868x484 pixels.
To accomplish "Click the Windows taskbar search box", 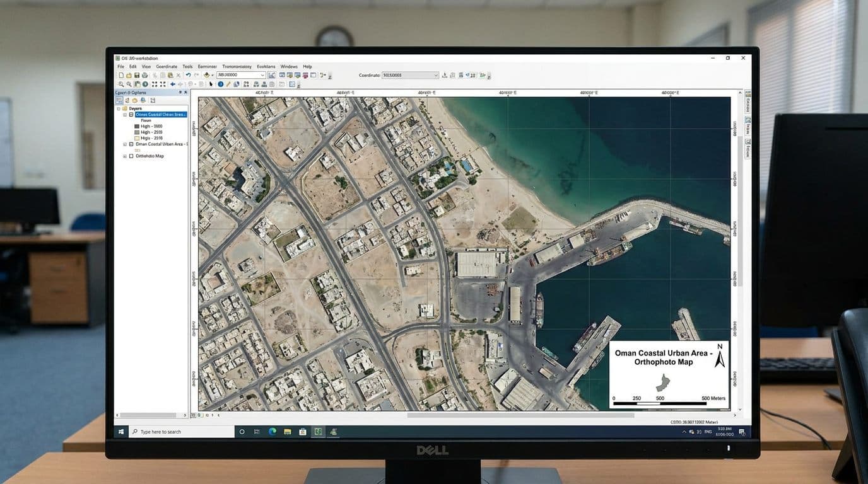I will tap(182, 432).
